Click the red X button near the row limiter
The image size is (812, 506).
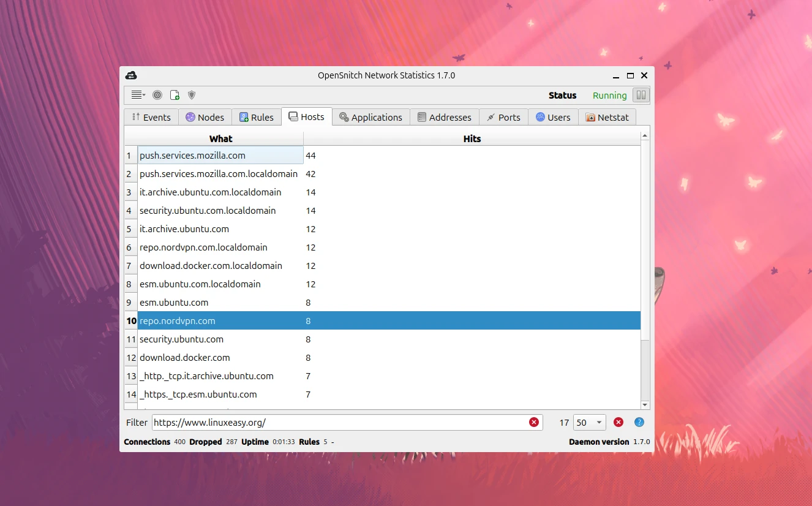click(x=618, y=422)
